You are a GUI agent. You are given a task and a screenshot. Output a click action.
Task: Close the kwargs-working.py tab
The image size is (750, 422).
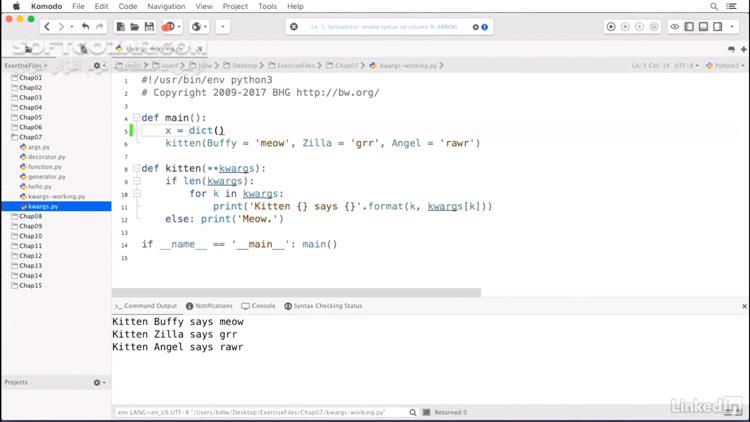coord(199,48)
